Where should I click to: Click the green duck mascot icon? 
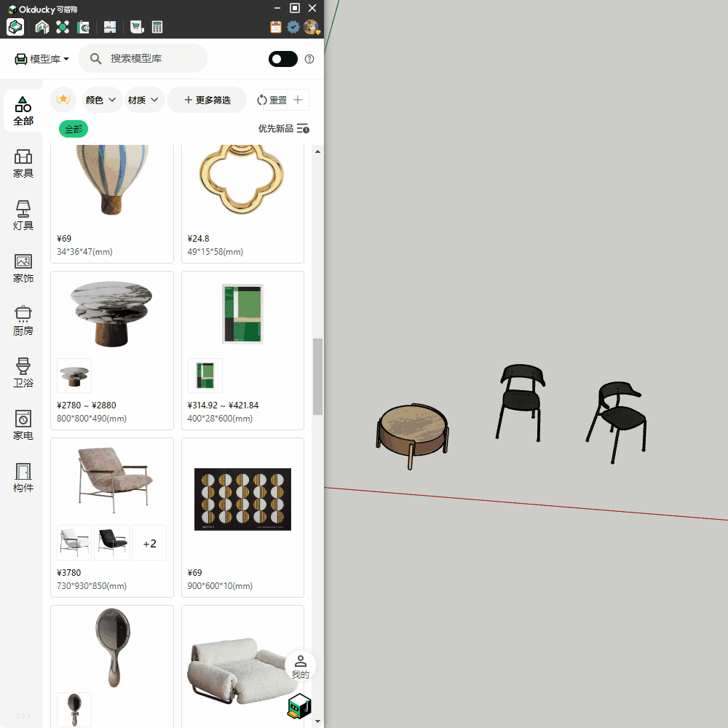pos(299,706)
